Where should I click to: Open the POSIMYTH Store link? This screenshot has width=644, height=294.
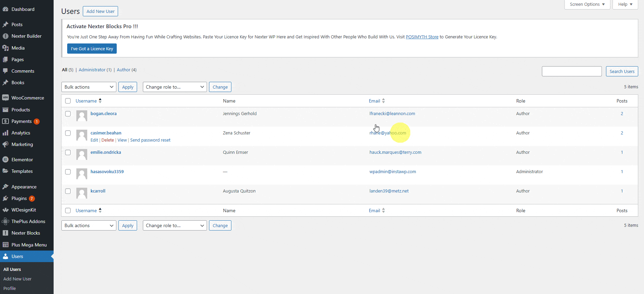pyautogui.click(x=422, y=37)
